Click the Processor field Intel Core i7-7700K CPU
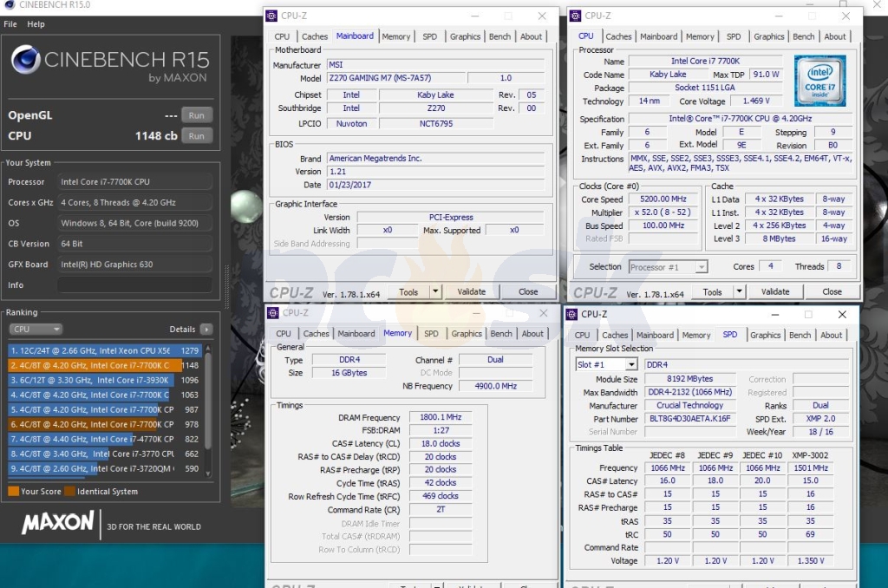Viewport: 888px width, 588px height. [x=134, y=182]
